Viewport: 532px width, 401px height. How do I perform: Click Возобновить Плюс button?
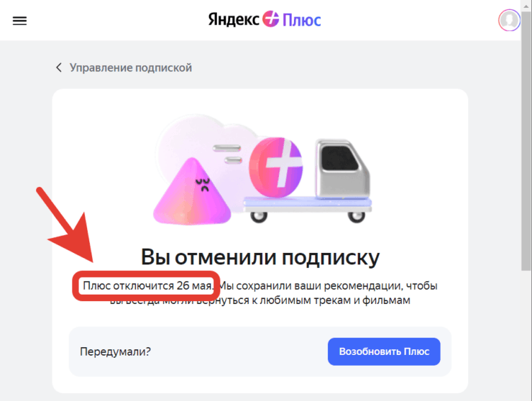coord(384,351)
